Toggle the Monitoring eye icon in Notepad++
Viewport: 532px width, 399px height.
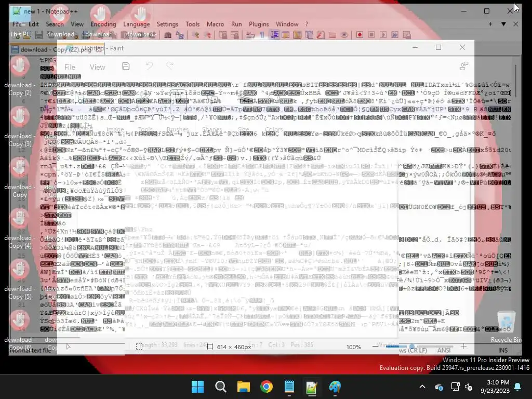(x=344, y=35)
